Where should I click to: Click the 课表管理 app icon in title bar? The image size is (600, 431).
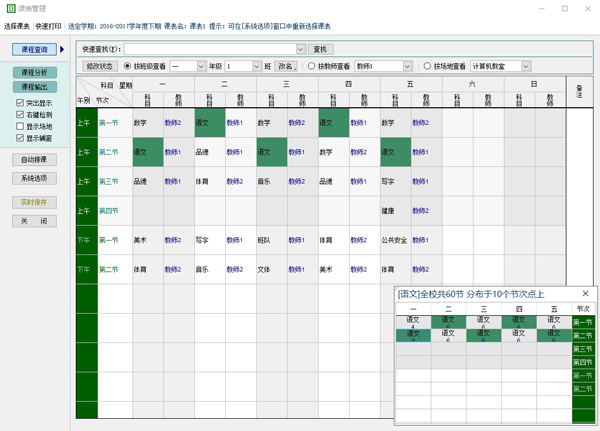click(x=11, y=8)
